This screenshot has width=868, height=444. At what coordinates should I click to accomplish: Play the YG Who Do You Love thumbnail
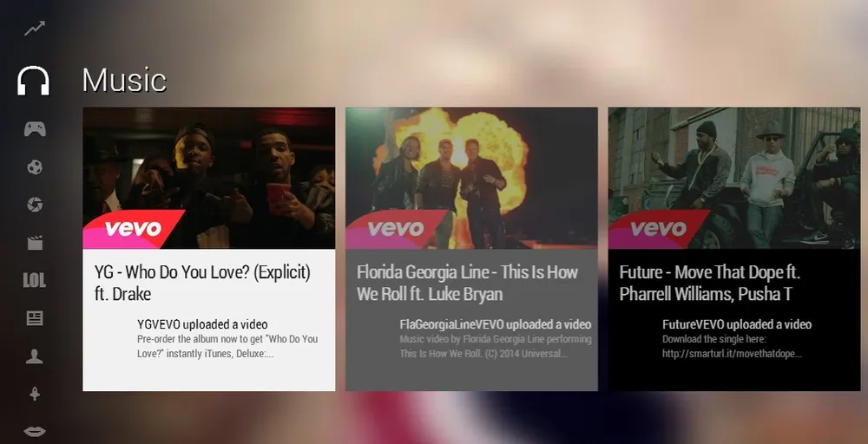click(208, 178)
